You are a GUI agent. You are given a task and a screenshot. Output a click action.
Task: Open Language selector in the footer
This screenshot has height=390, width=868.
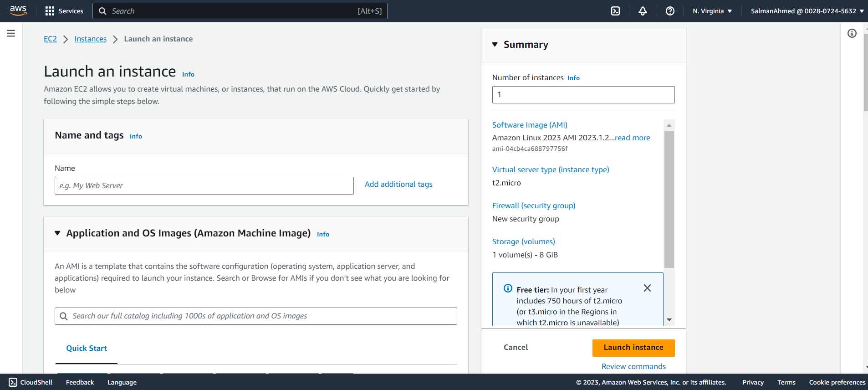click(122, 382)
